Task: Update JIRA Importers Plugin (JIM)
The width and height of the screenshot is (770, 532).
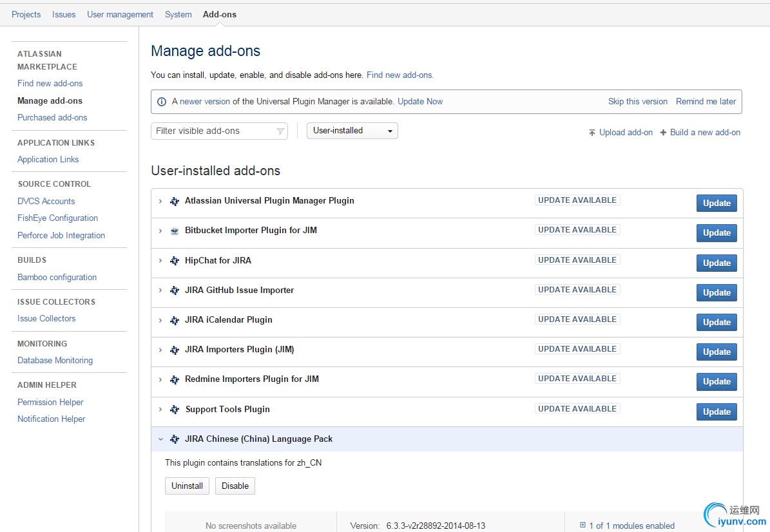Action: point(717,352)
